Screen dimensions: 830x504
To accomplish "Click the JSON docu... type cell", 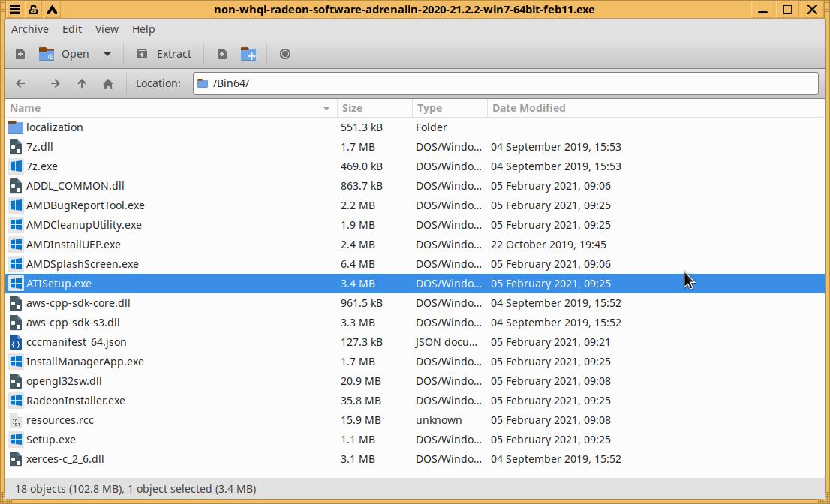I will 447,342.
